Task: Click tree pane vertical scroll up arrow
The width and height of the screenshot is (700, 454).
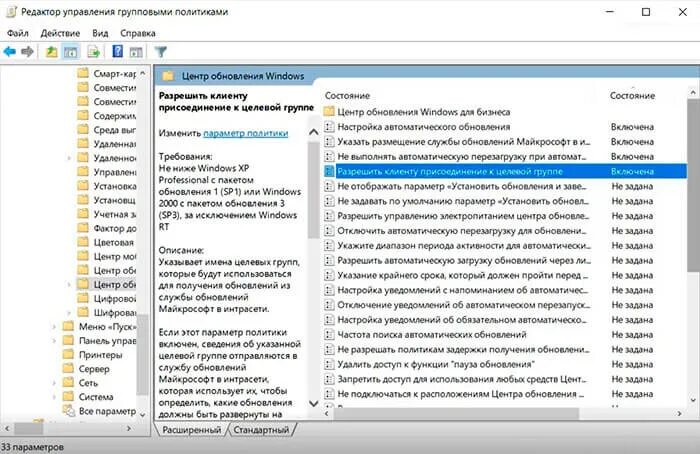Action: point(142,73)
